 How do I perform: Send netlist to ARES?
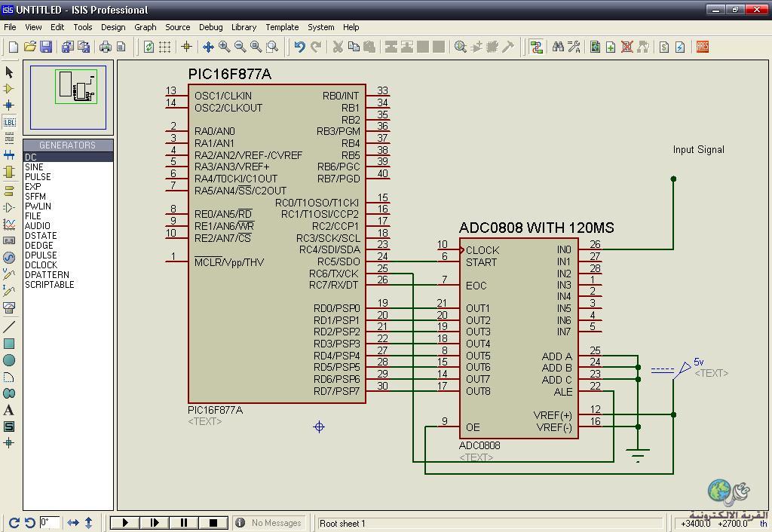(703, 47)
